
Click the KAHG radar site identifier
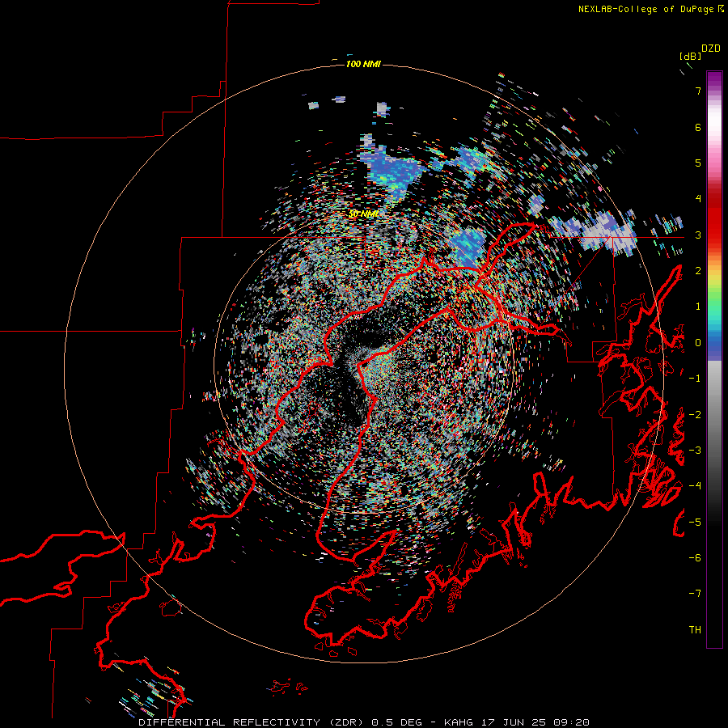tap(459, 722)
